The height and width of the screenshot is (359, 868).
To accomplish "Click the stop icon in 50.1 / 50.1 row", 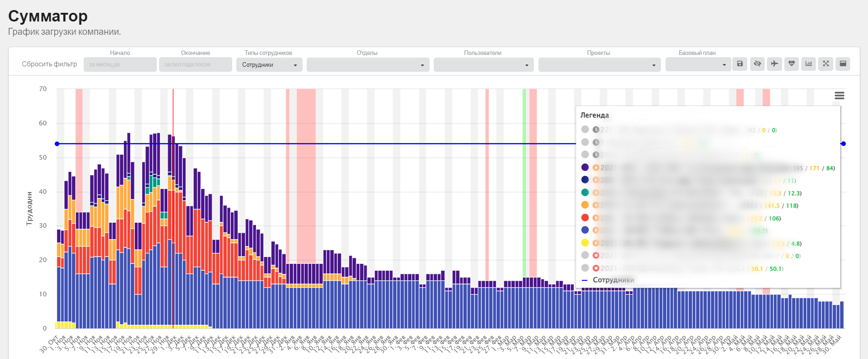I will pos(596,268).
